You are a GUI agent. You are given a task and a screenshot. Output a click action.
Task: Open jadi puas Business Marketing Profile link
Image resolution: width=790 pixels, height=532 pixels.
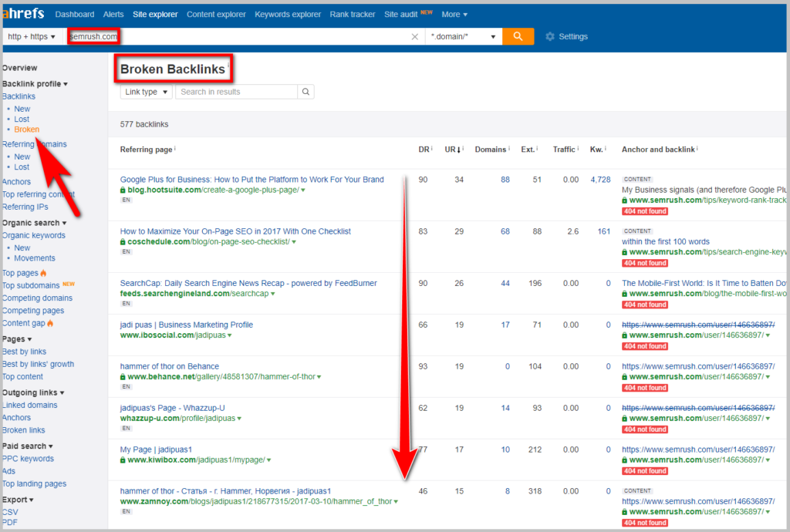(187, 325)
